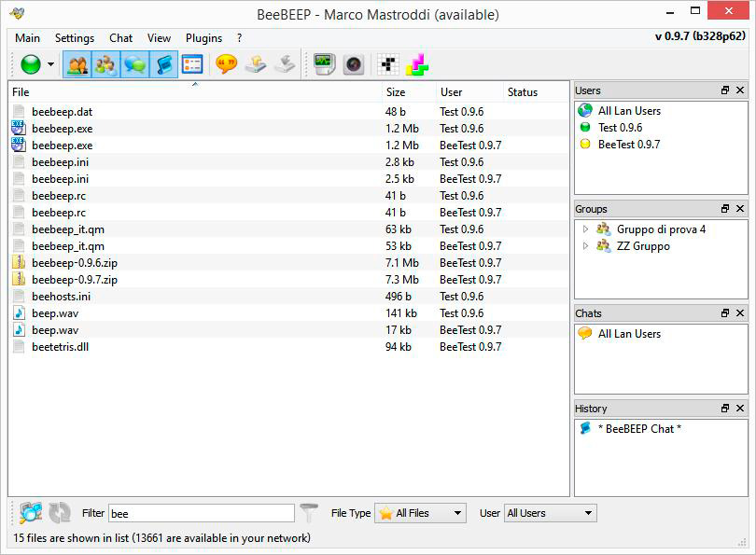
Task: Sort the list by Size column header
Action: tap(409, 92)
